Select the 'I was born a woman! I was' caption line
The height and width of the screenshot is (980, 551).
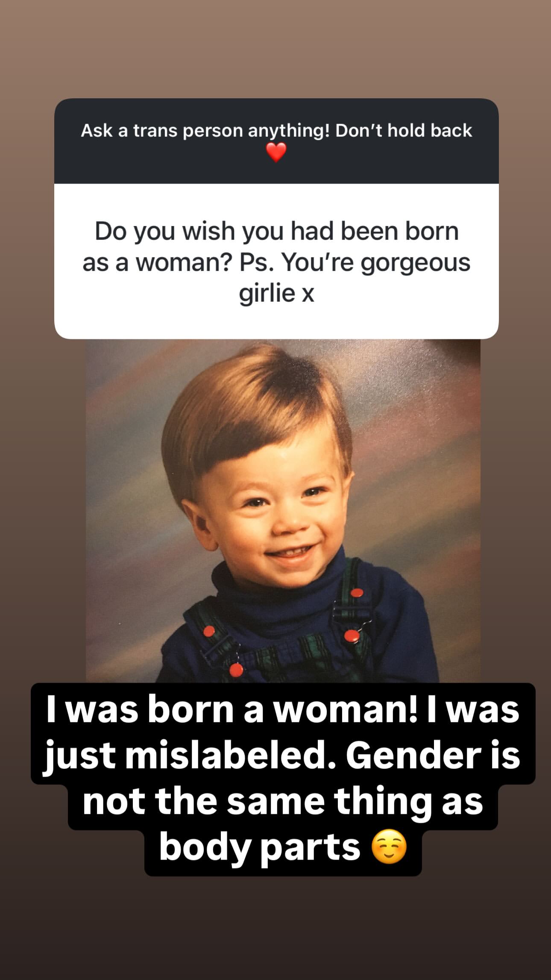[282, 710]
